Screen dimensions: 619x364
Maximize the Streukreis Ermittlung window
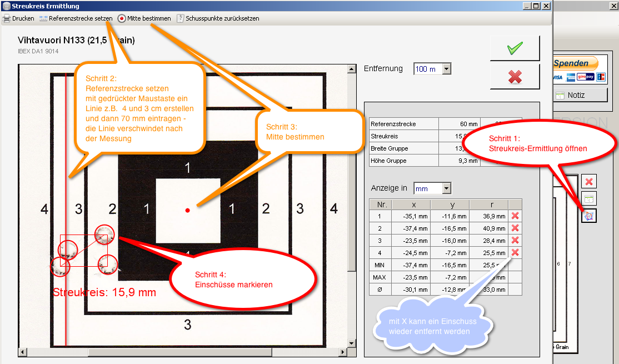(x=536, y=6)
